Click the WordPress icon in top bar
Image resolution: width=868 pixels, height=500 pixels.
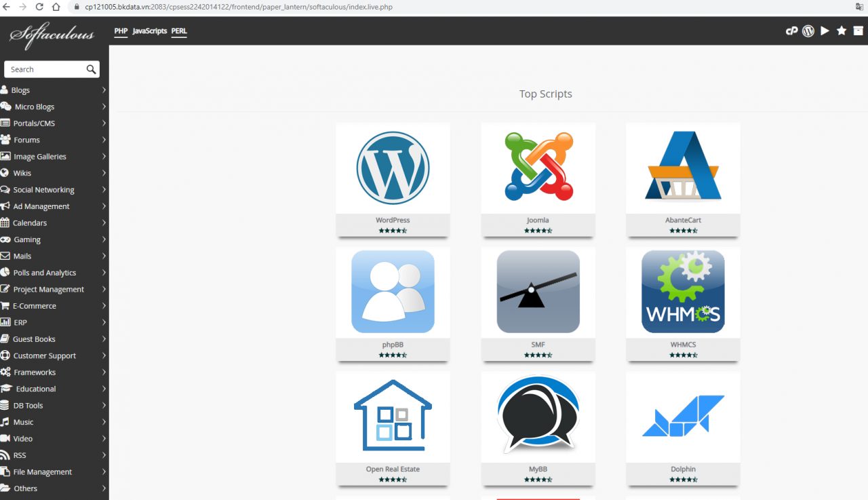point(808,31)
